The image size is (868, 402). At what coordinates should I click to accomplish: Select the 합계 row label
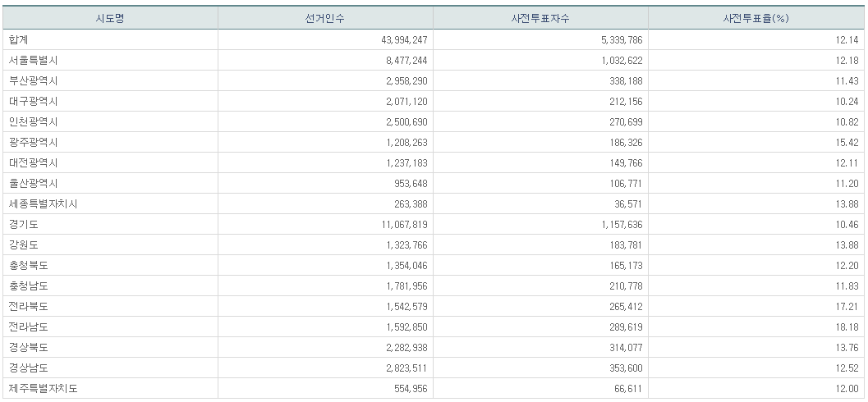pos(20,39)
